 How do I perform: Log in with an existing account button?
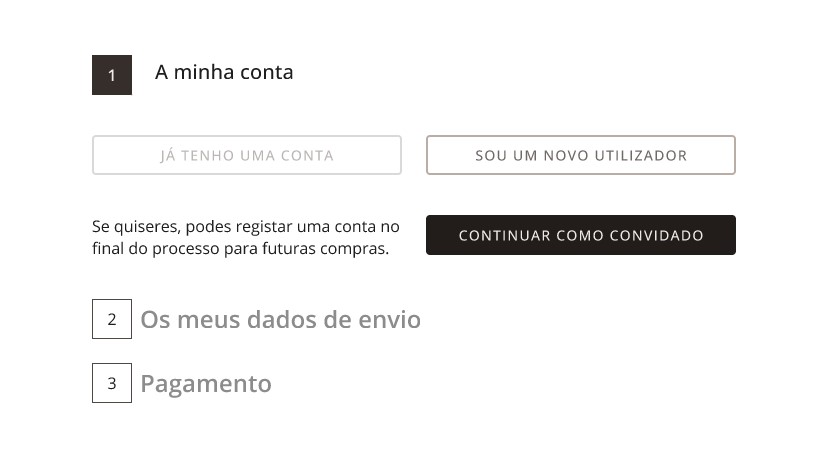[x=247, y=155]
